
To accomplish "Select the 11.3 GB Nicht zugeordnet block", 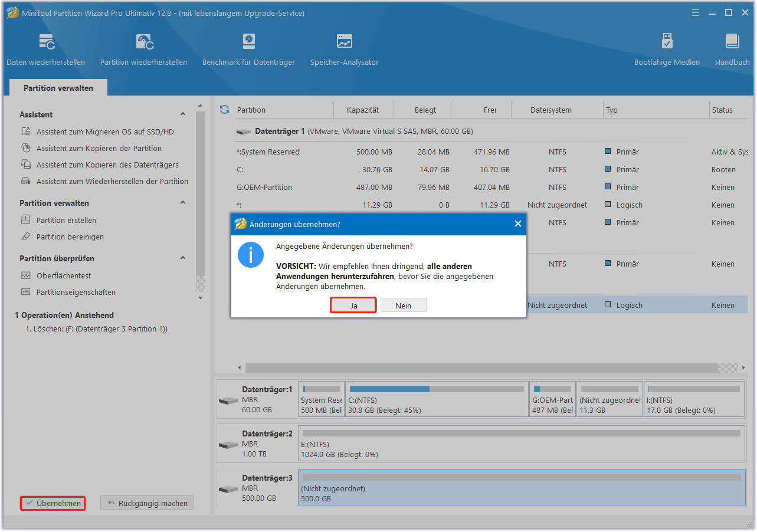I will [x=610, y=399].
